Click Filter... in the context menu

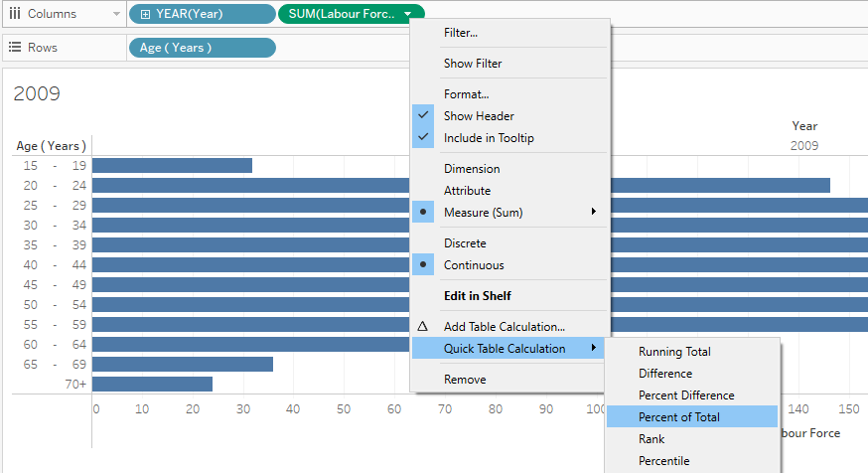coord(461,33)
